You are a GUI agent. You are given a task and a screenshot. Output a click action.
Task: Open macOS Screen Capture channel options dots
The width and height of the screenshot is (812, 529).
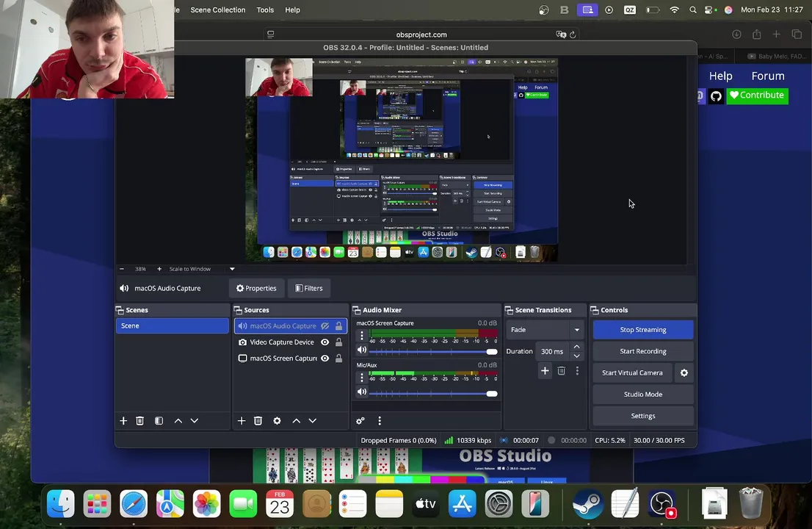(362, 336)
